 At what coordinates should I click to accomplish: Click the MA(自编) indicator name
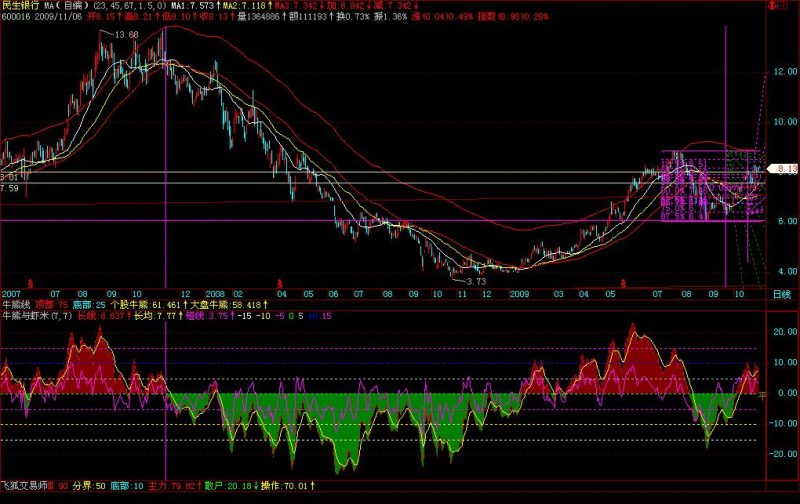66,6
